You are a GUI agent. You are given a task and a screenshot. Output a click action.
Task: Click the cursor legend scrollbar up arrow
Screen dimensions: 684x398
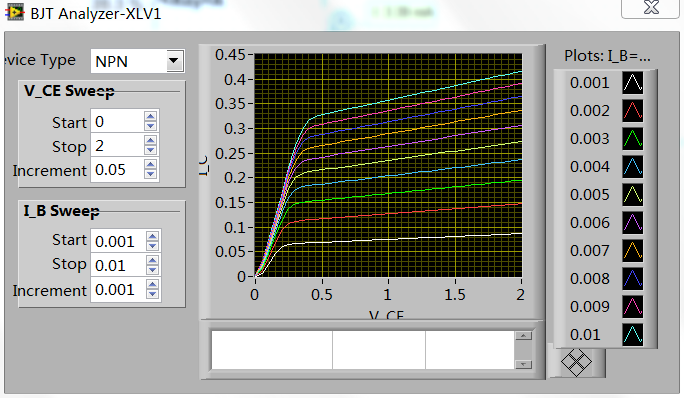523,336
